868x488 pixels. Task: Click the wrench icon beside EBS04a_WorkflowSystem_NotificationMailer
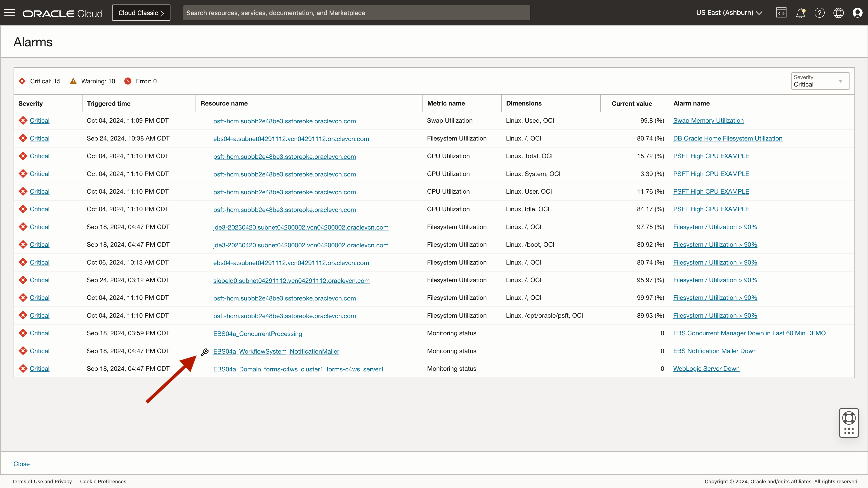pos(205,352)
